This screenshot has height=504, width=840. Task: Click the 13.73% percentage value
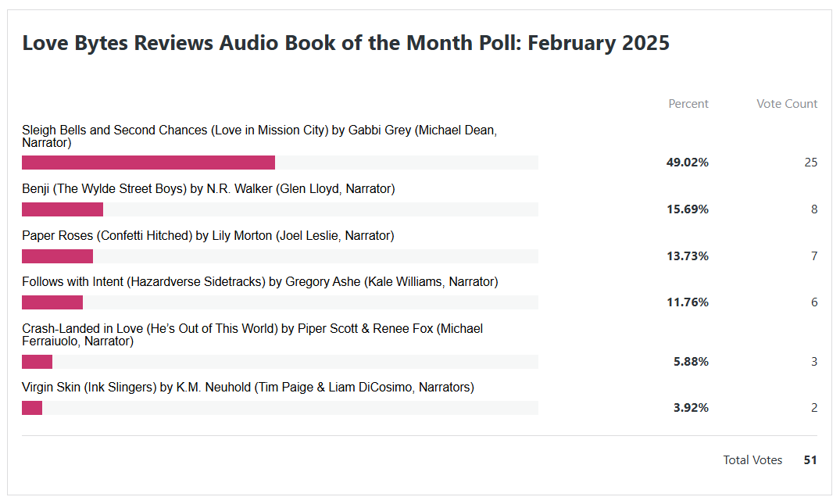(x=687, y=256)
